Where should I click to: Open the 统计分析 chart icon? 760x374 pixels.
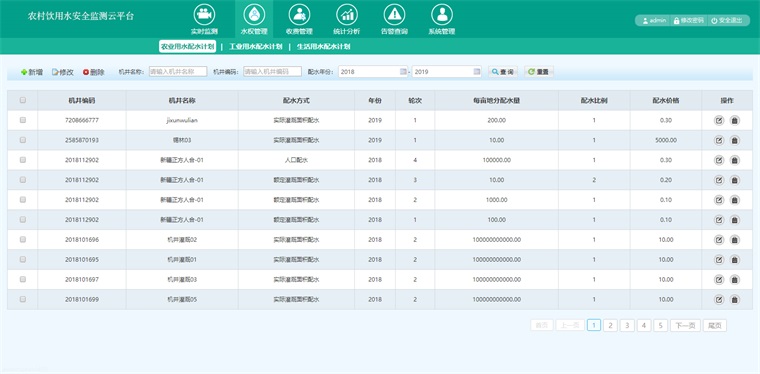pos(347,15)
